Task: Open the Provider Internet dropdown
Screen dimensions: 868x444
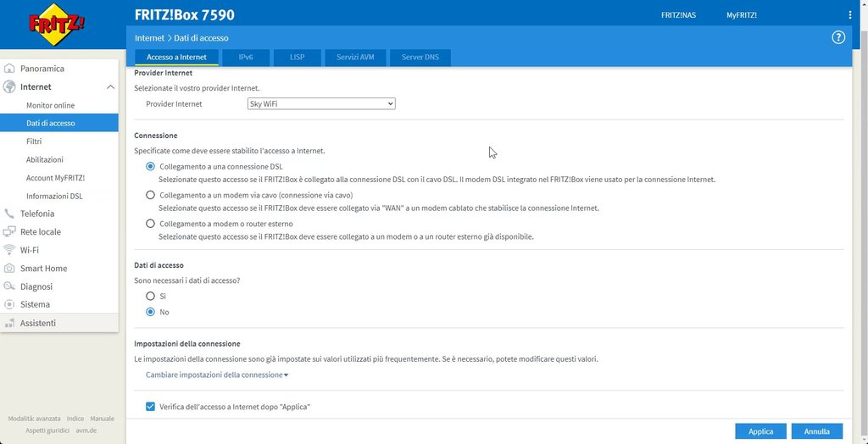Action: 320,103
